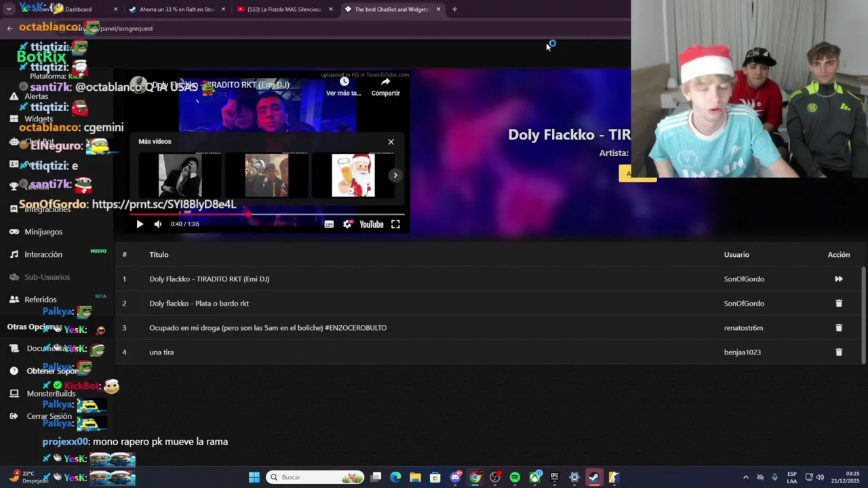This screenshot has width=868, height=488.
Task: Open Spotify from the taskbar
Action: click(x=515, y=477)
